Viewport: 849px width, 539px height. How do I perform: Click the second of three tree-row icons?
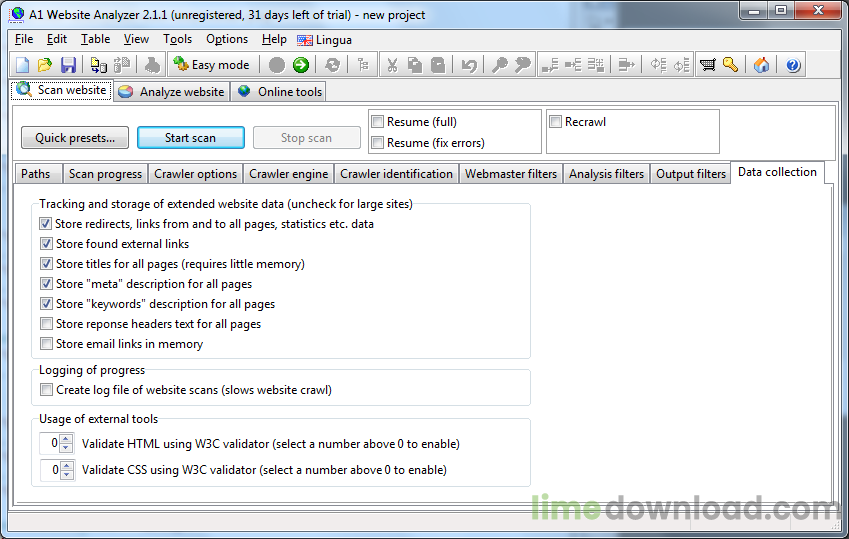[573, 65]
